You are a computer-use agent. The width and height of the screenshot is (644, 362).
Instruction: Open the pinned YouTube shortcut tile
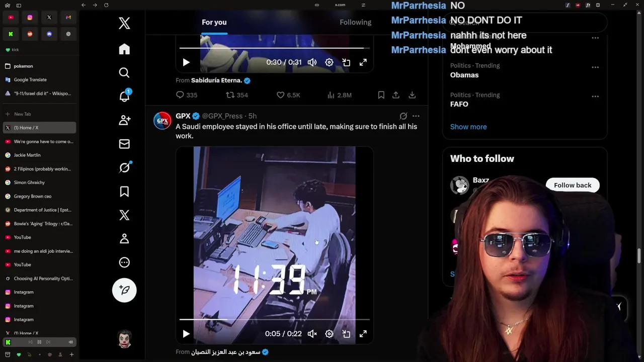coord(11,18)
